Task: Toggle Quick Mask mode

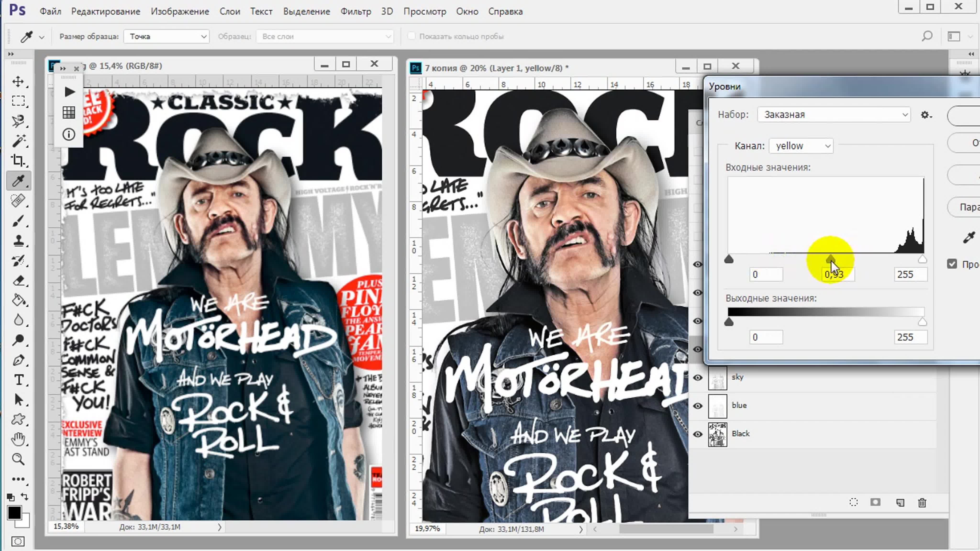Action: tap(18, 541)
